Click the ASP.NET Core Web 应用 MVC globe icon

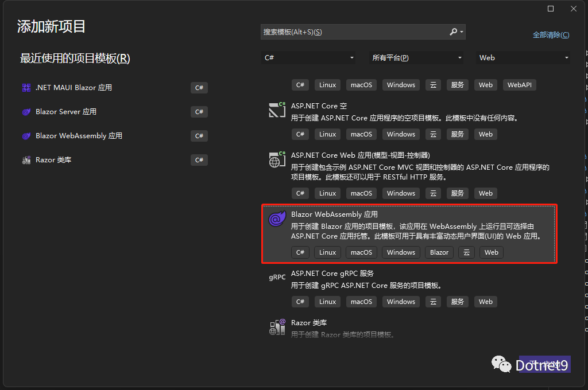pos(277,159)
